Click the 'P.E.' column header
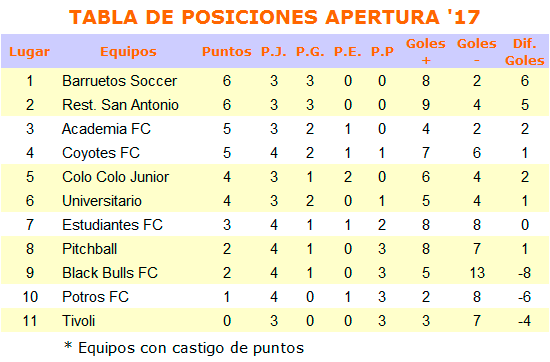Viewport: 550px width, 362px height. click(x=348, y=52)
